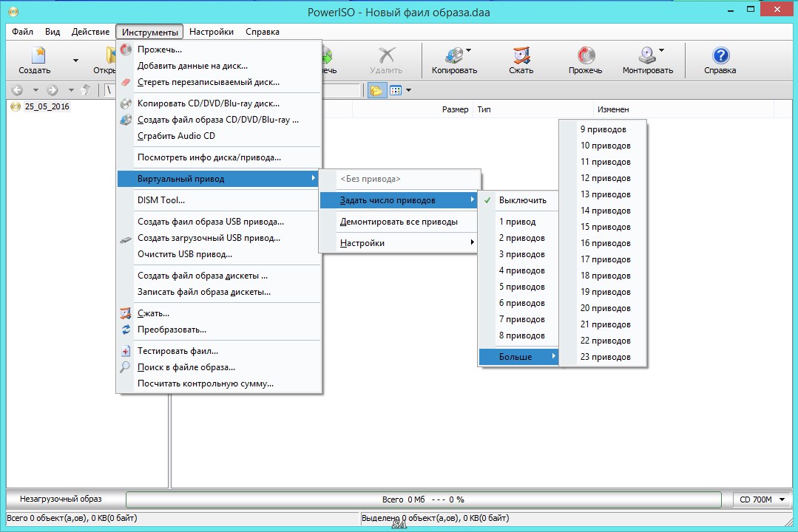This screenshot has width=798, height=532.
Task: Click the Back navigation arrow icon
Action: pyautogui.click(x=17, y=91)
